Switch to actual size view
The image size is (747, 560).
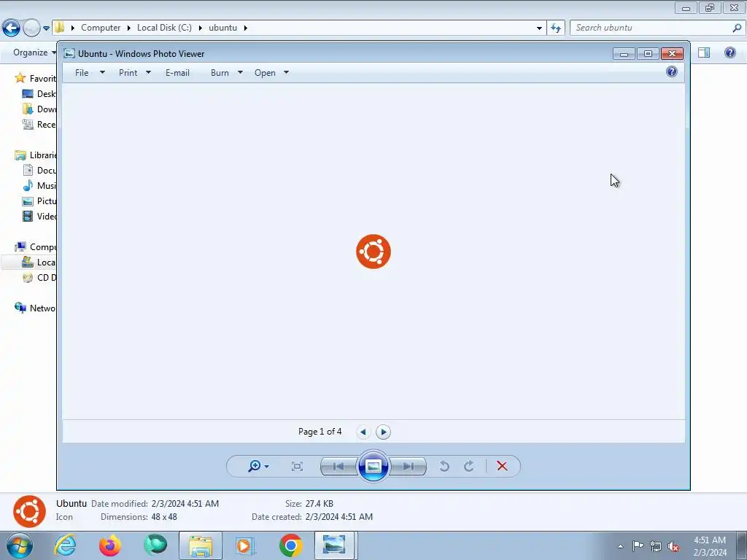297,466
